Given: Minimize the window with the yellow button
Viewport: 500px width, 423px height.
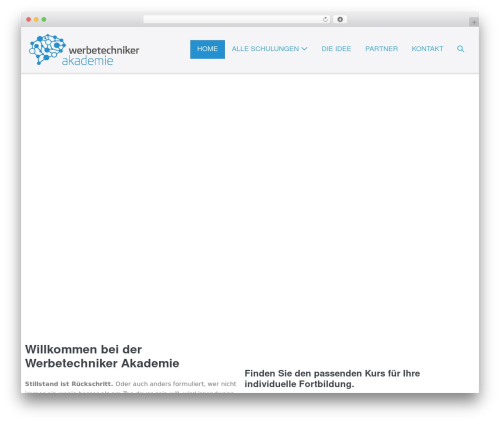Looking at the screenshot, I should 36,20.
